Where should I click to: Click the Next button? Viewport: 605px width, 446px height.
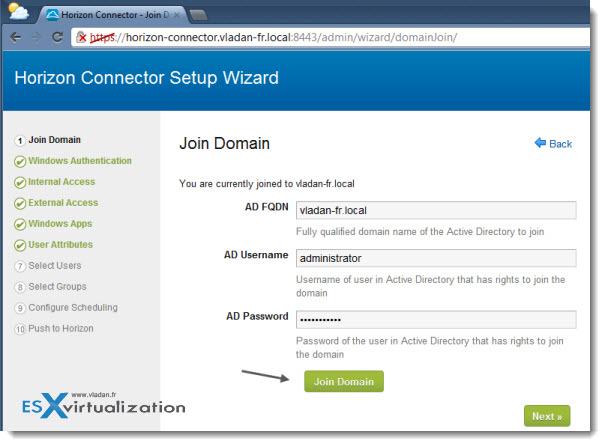coord(547,416)
